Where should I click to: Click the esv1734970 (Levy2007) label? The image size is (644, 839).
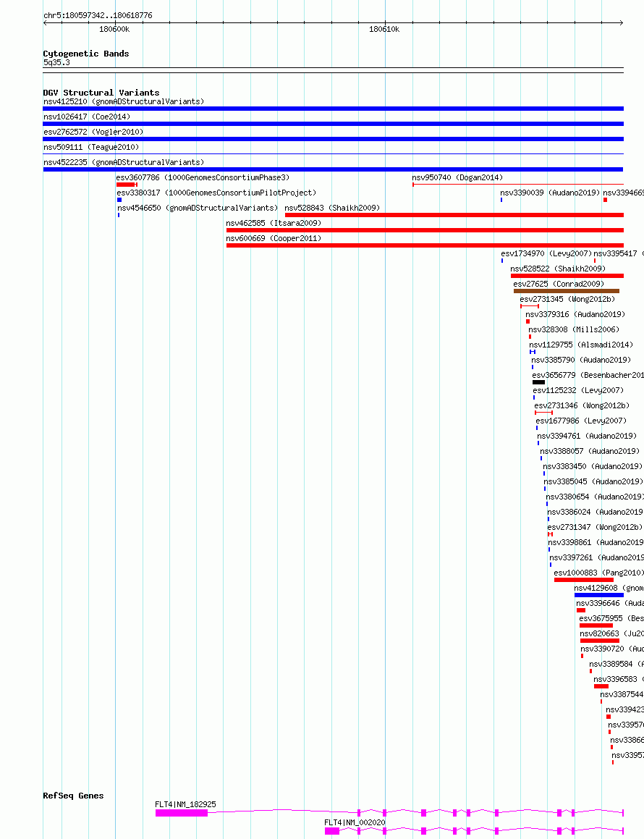coord(546,253)
